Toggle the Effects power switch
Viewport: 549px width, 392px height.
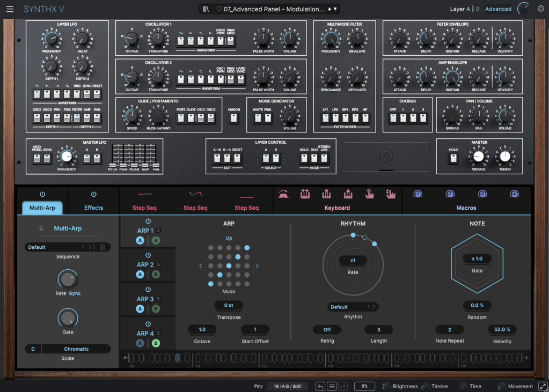pos(93,194)
